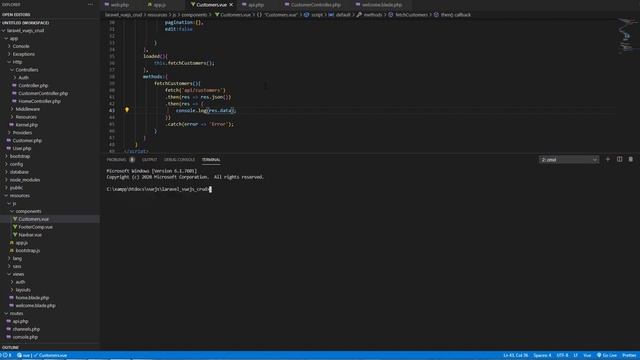Collapse the app folder

pyautogui.click(x=13, y=38)
